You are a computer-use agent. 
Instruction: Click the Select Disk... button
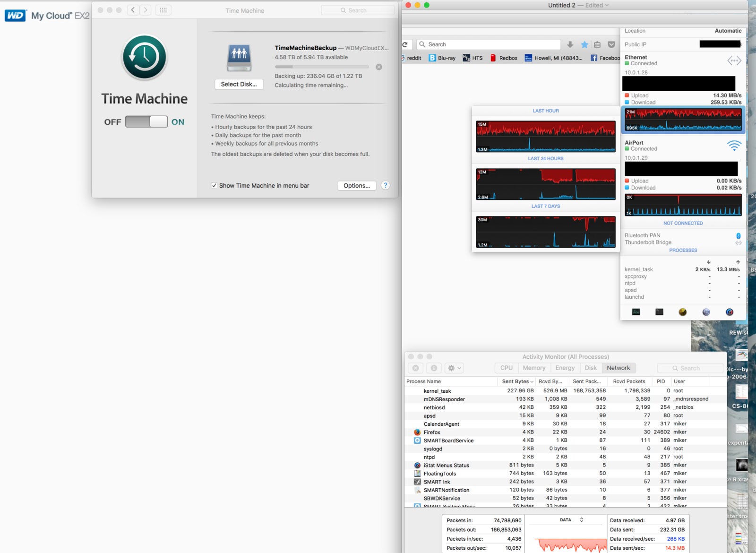(x=239, y=84)
